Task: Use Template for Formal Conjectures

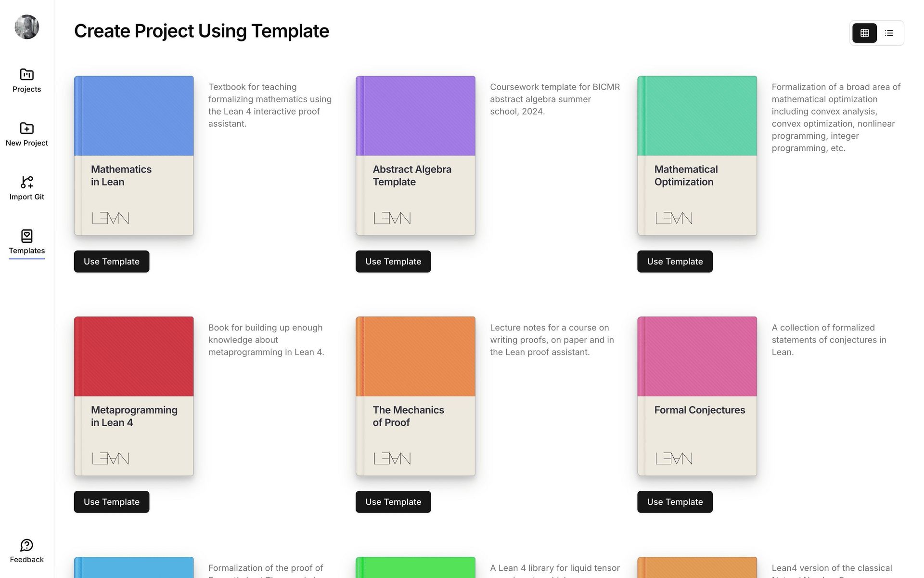Action: (675, 502)
